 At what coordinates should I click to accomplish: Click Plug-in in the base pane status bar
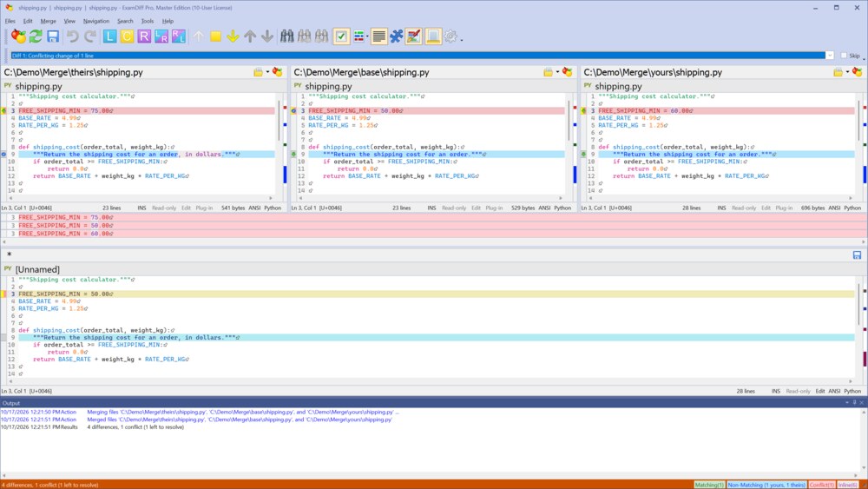(x=494, y=208)
